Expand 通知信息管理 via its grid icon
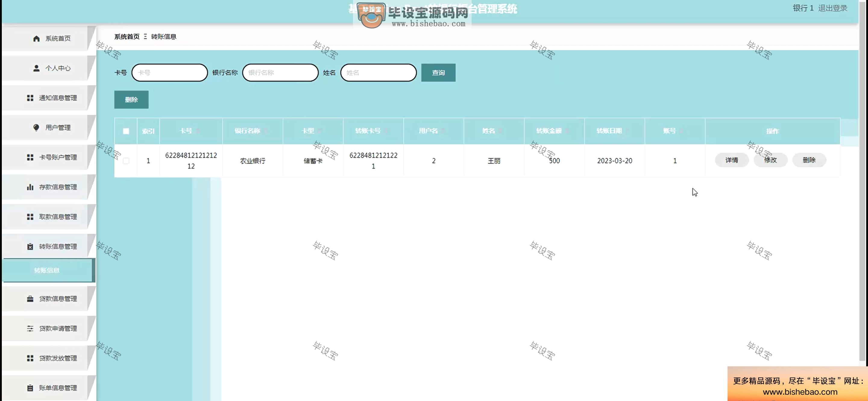 30,98
